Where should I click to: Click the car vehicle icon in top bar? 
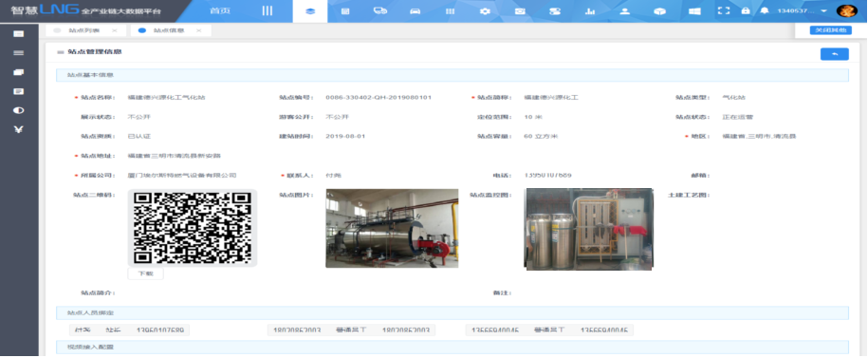tap(416, 11)
